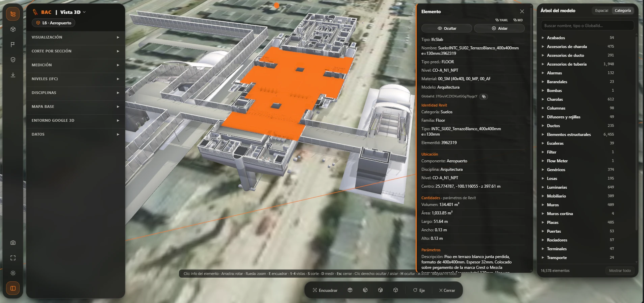Expand the MEDICIÓN section
644x303 pixels.
tap(76, 65)
